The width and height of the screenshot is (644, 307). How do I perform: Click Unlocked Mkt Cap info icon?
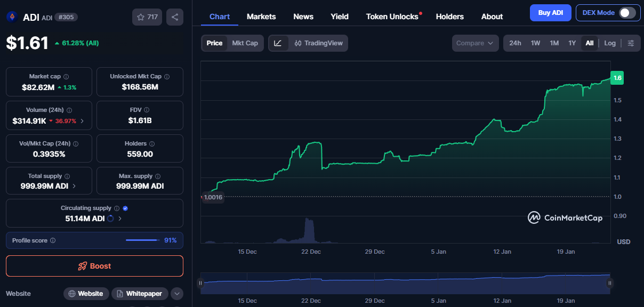tap(167, 77)
